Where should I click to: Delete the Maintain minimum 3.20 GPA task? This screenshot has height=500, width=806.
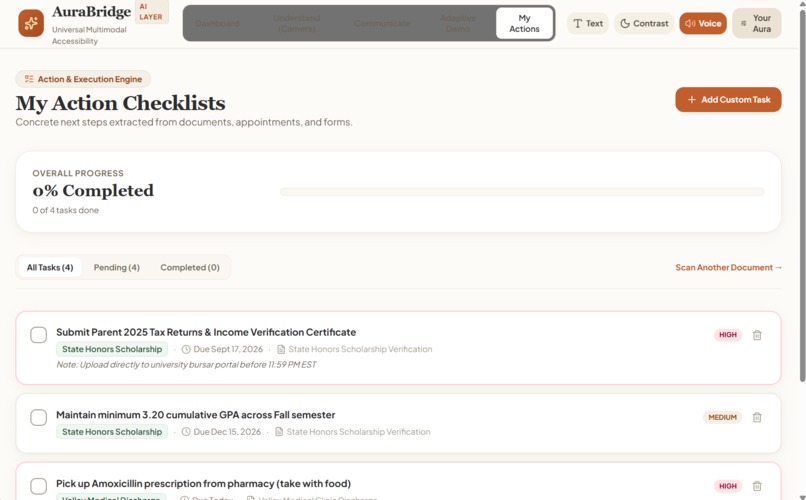(x=757, y=417)
